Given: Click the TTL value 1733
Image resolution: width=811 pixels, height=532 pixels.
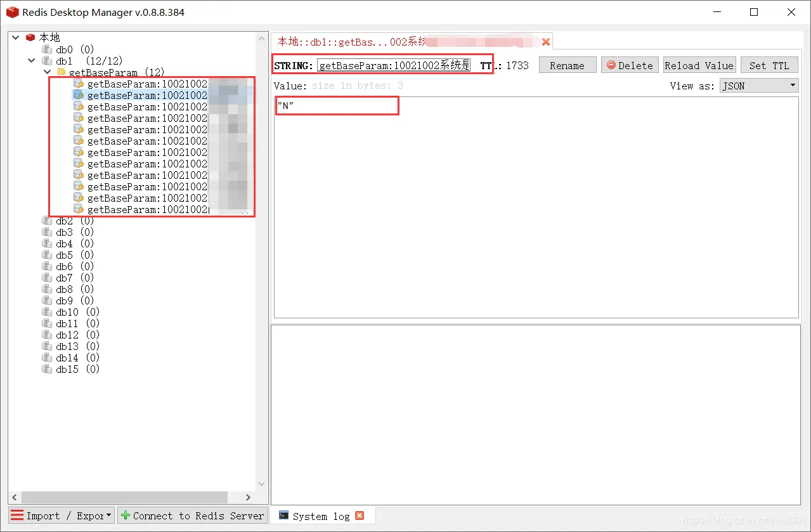Looking at the screenshot, I should click(x=517, y=65).
